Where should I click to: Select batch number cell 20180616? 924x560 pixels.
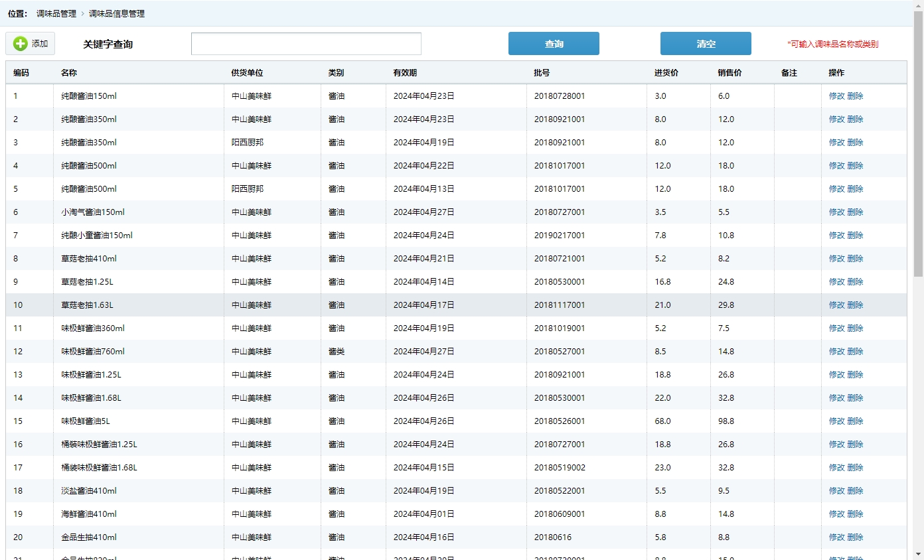click(553, 537)
